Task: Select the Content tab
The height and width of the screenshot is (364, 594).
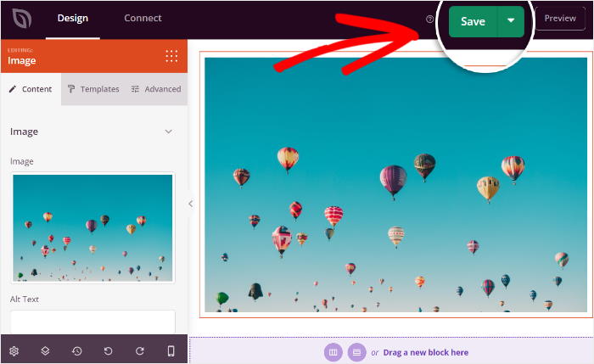Action: coord(31,89)
